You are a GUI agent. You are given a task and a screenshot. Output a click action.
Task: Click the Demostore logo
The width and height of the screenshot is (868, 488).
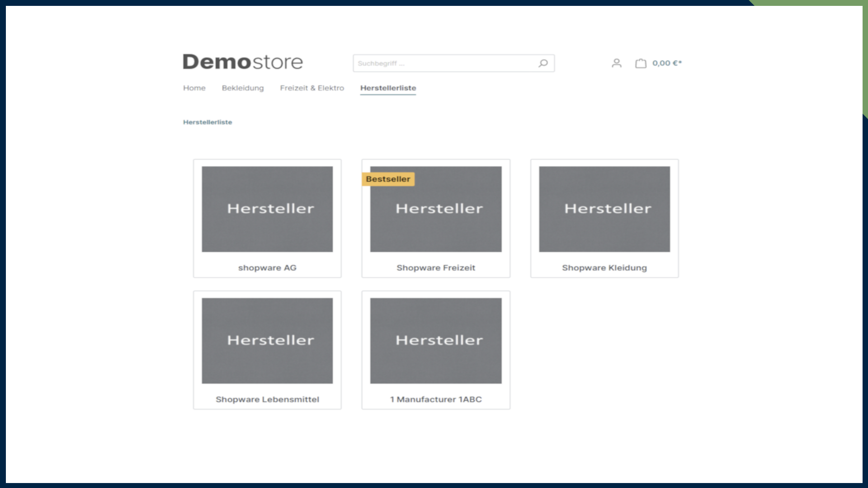point(243,62)
